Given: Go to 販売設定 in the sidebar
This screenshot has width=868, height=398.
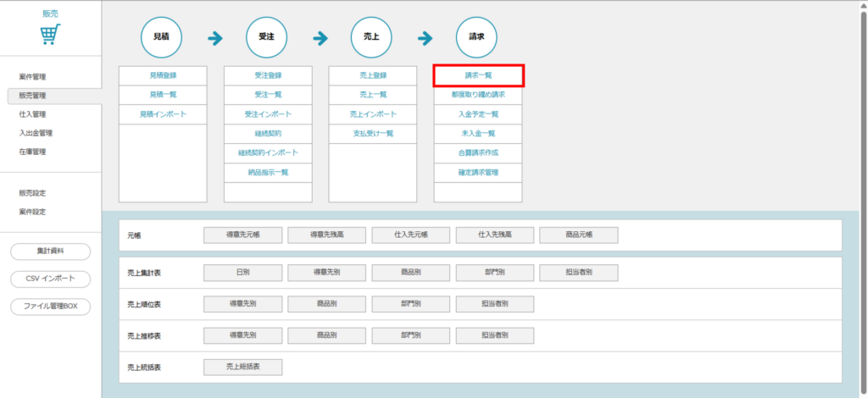Looking at the screenshot, I should point(32,193).
